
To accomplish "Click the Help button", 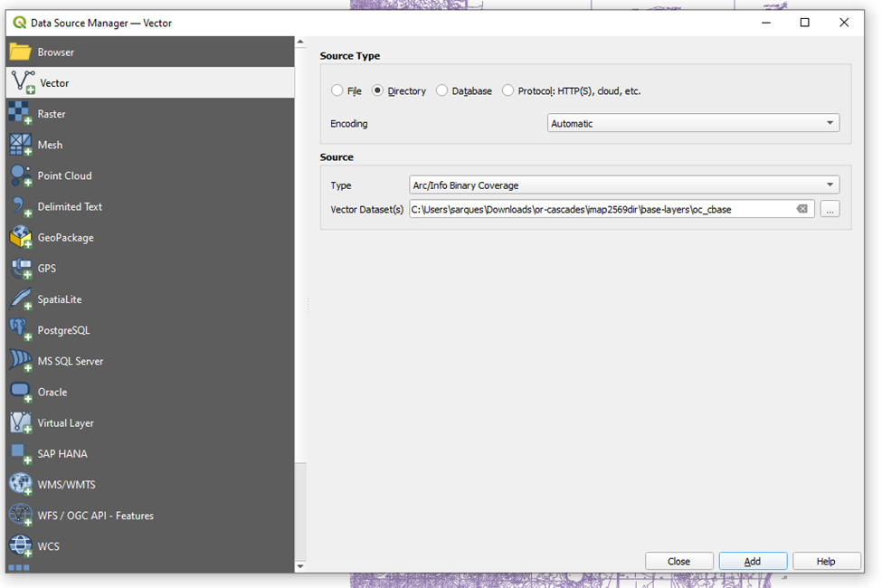I will [826, 561].
